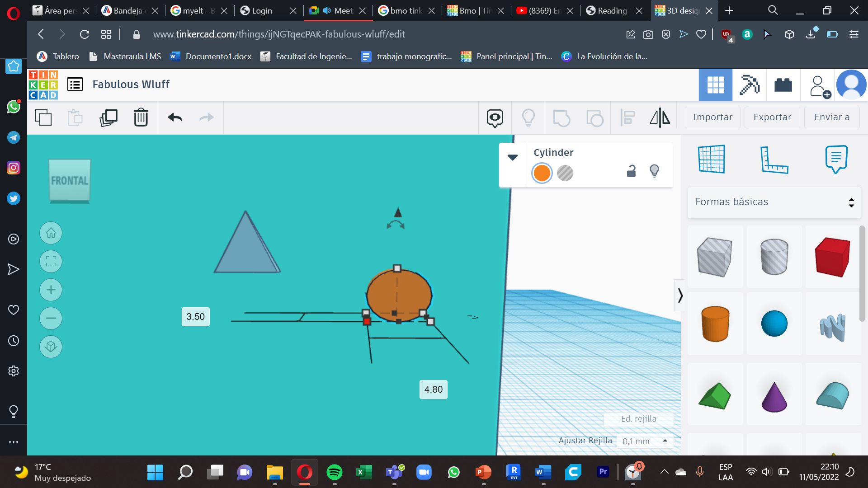Edit the 4.80 dimension value
The width and height of the screenshot is (868, 488).
pos(434,389)
